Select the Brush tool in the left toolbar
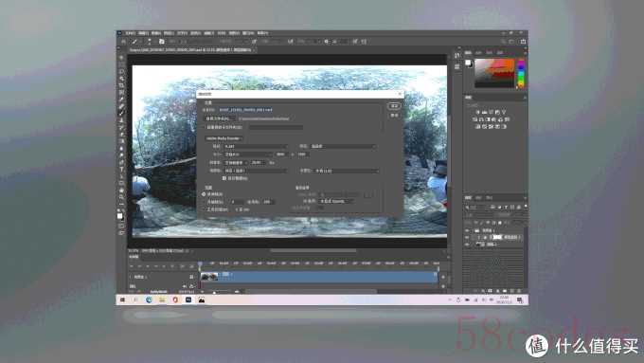 (121, 113)
